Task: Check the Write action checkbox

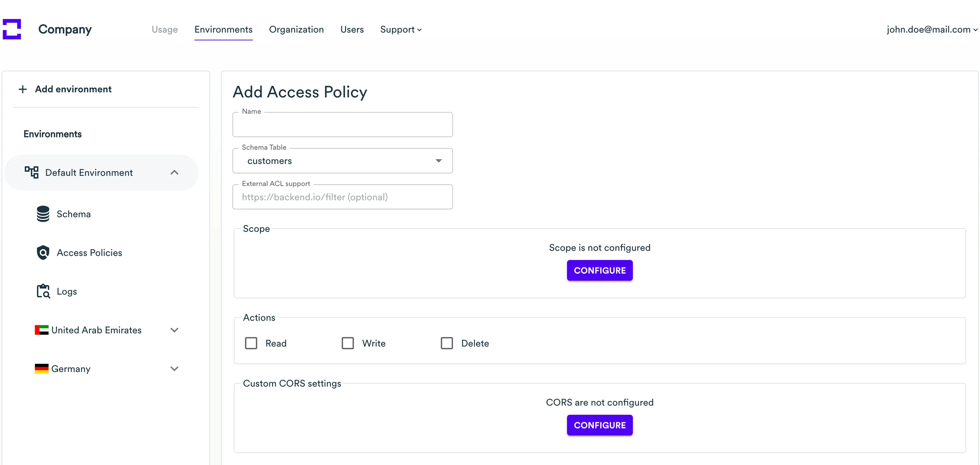Action: [x=348, y=343]
